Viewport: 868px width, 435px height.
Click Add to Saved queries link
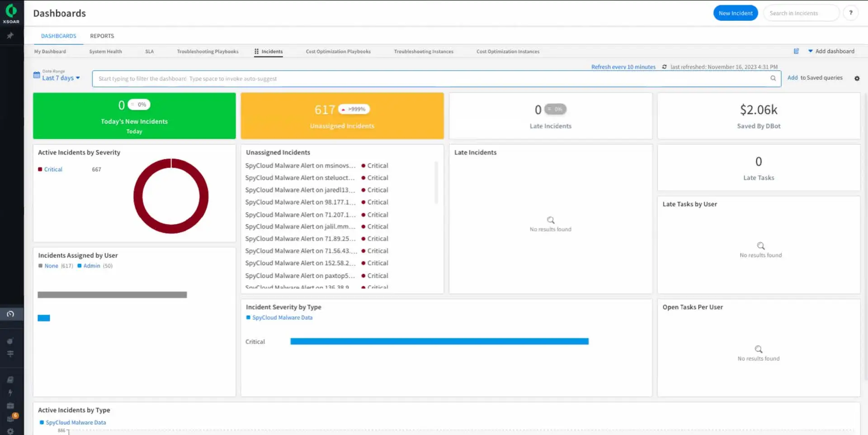coord(793,77)
